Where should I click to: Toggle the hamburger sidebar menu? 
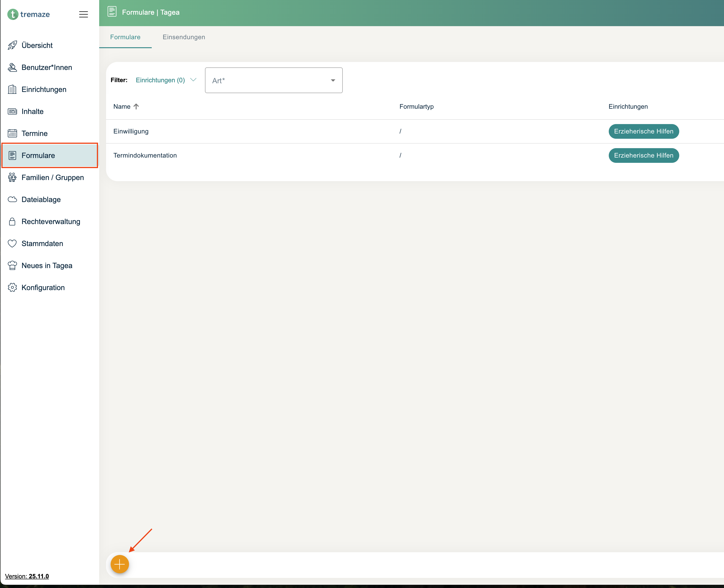pyautogui.click(x=83, y=14)
